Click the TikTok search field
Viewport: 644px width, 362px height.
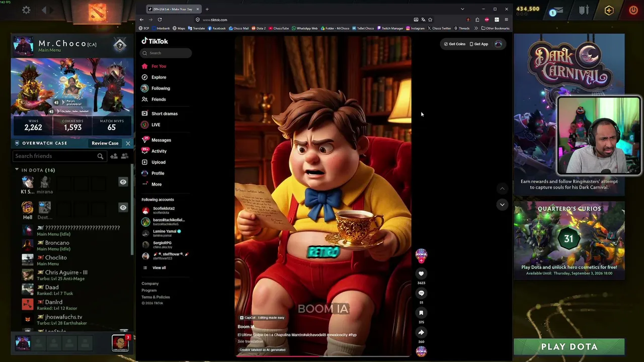tap(166, 53)
